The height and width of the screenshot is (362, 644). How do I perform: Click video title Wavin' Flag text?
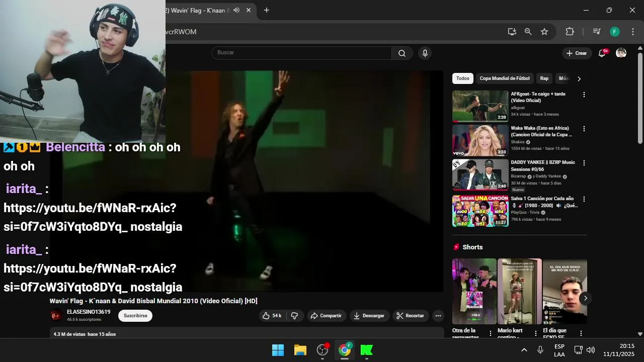153,301
